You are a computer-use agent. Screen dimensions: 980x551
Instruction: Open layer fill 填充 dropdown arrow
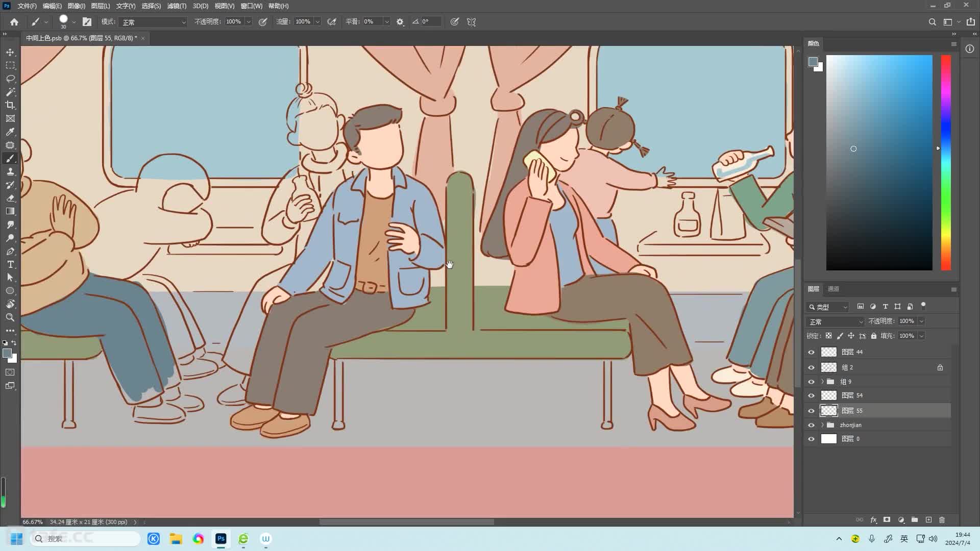coord(921,336)
